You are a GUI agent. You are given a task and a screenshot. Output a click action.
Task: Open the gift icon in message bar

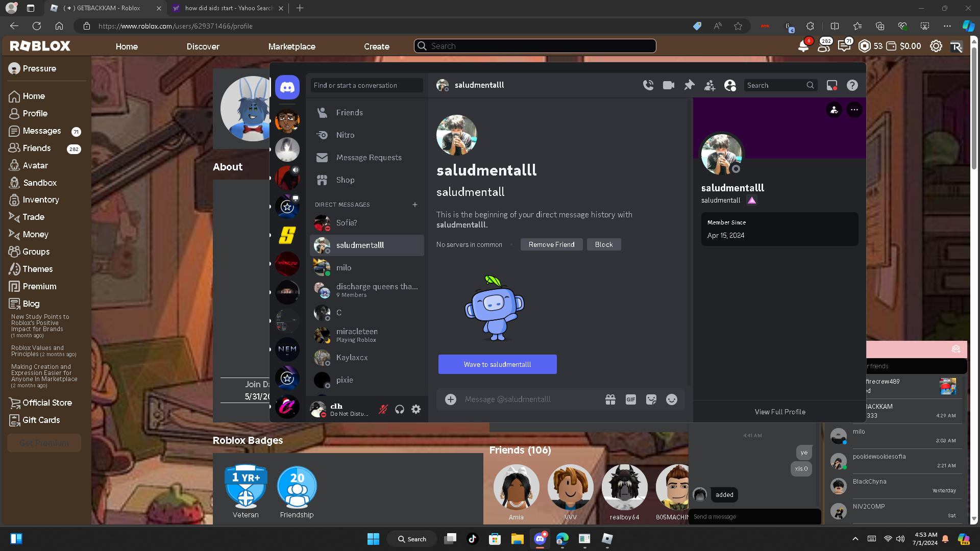click(610, 399)
